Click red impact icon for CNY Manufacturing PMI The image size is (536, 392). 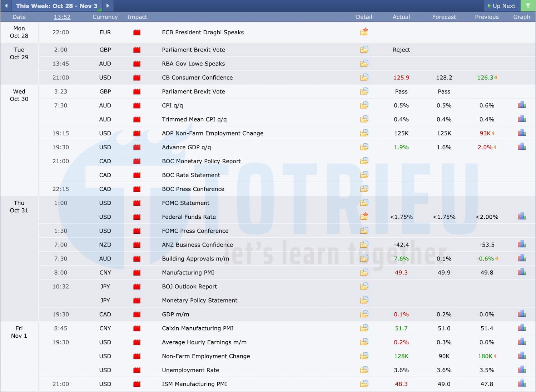coord(137,272)
